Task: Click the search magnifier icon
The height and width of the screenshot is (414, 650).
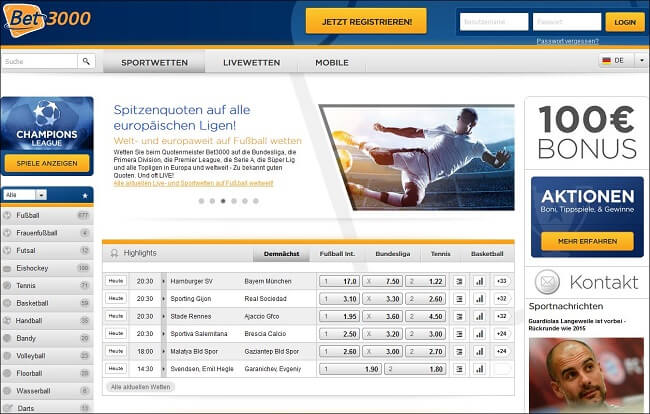Action: (86, 61)
